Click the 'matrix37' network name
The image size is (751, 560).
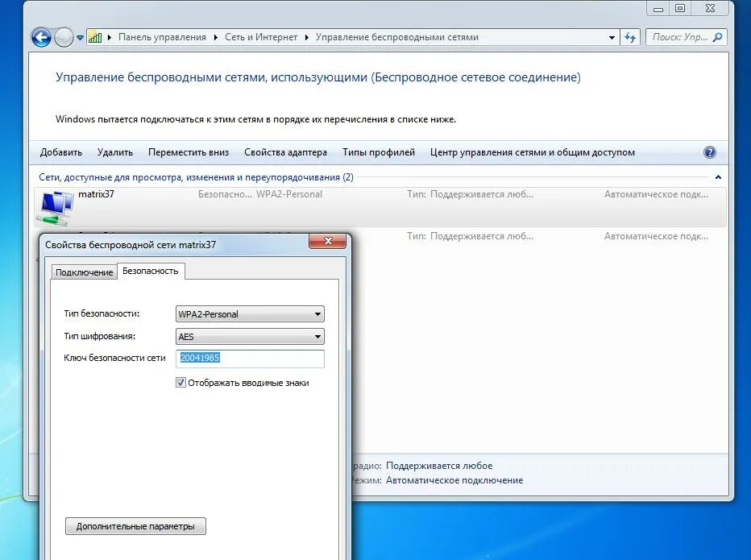[x=96, y=194]
